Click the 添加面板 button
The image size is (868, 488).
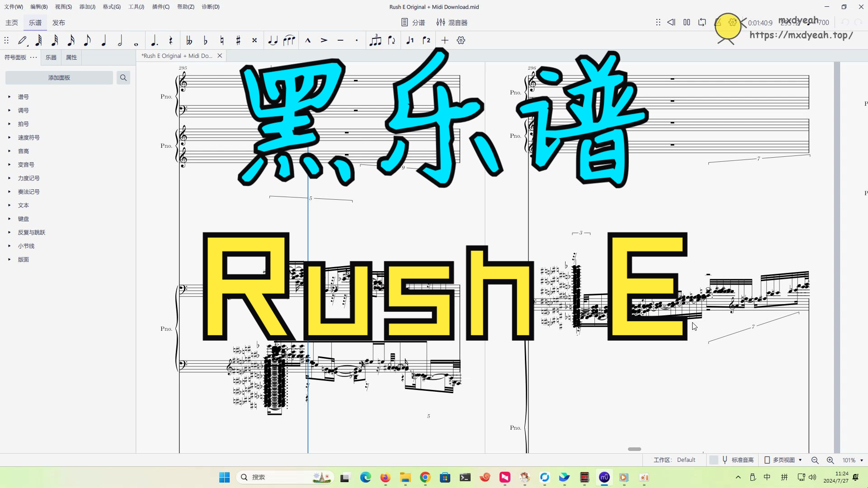coord(59,78)
